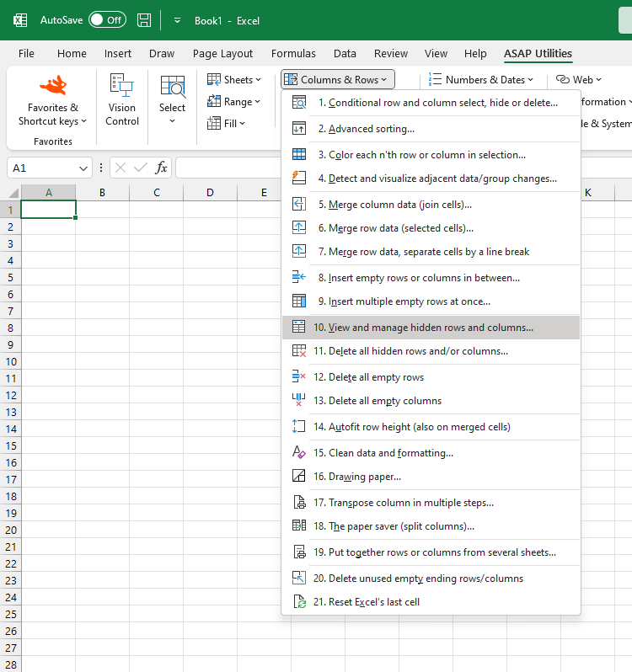Select row 5 header

(x=10, y=277)
